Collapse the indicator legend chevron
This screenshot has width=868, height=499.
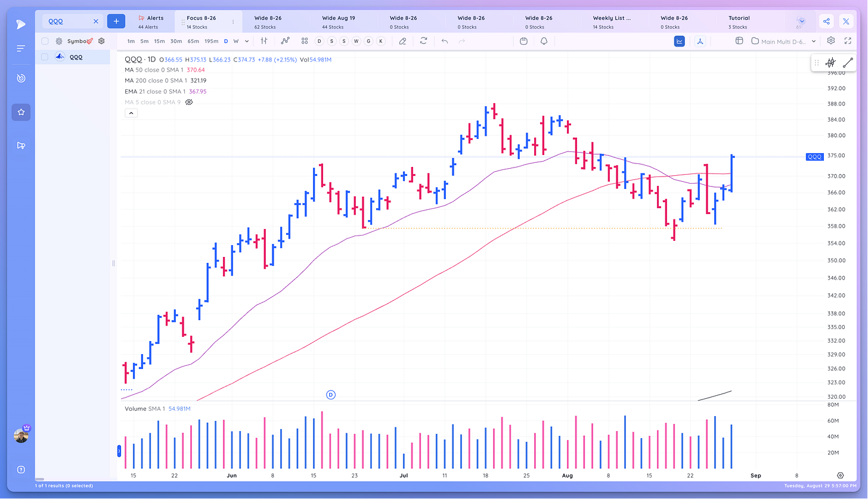131,113
